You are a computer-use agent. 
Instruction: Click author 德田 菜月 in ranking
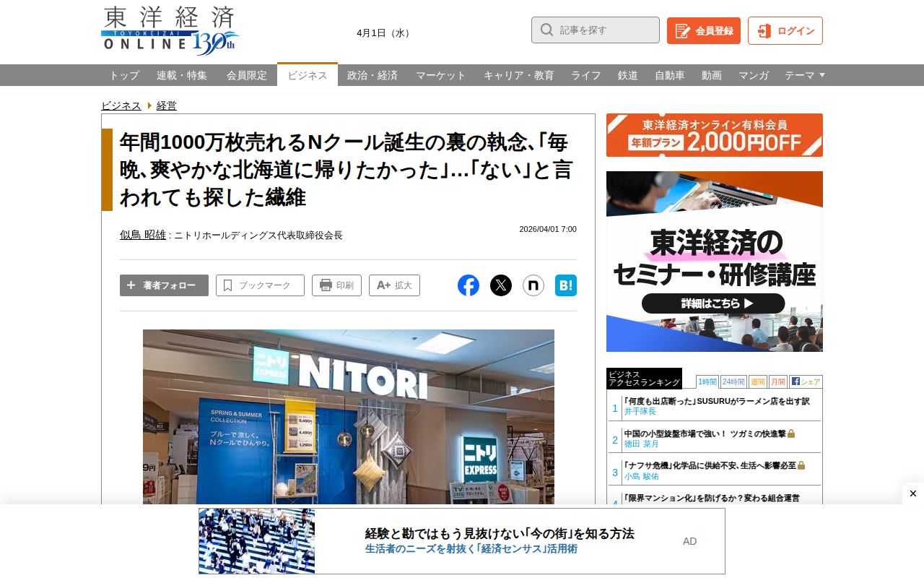point(642,444)
